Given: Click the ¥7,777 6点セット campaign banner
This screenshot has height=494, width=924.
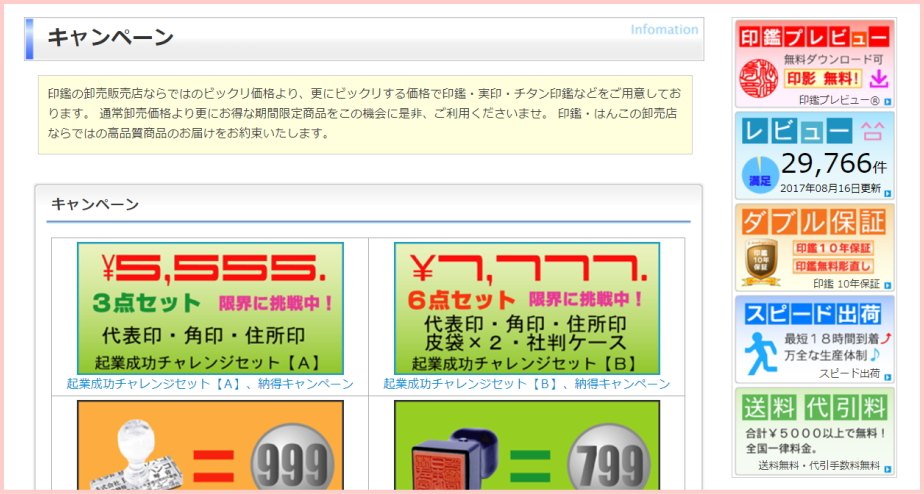Looking at the screenshot, I should click(527, 308).
